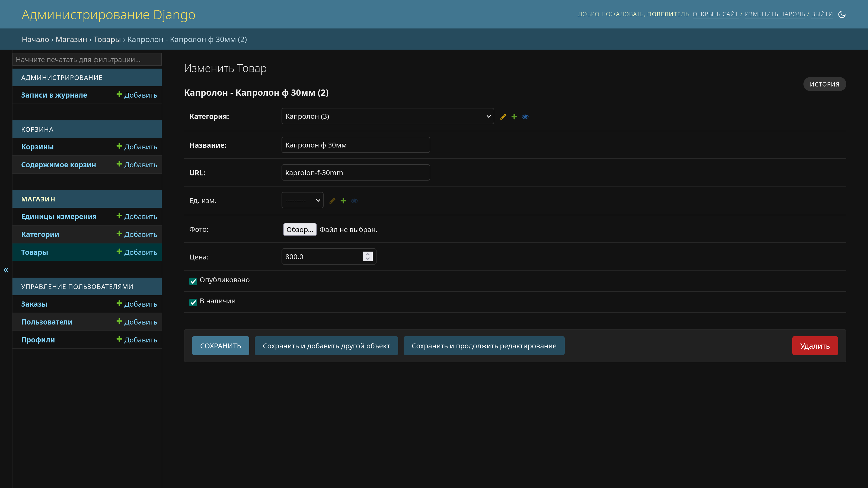Add a new Корзины entry
Viewport: 868px width, 488px height.
[x=137, y=147]
